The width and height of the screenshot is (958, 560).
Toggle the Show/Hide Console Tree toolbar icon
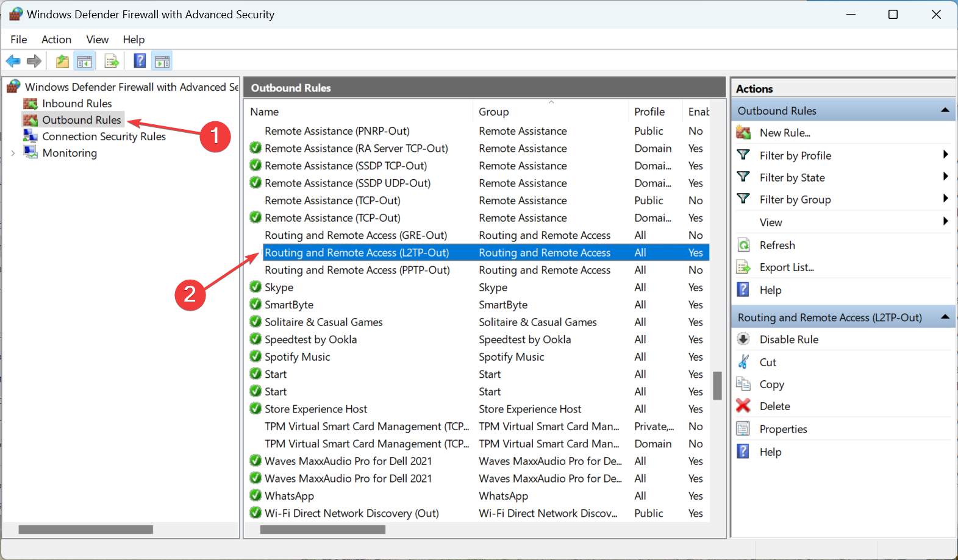tap(84, 61)
